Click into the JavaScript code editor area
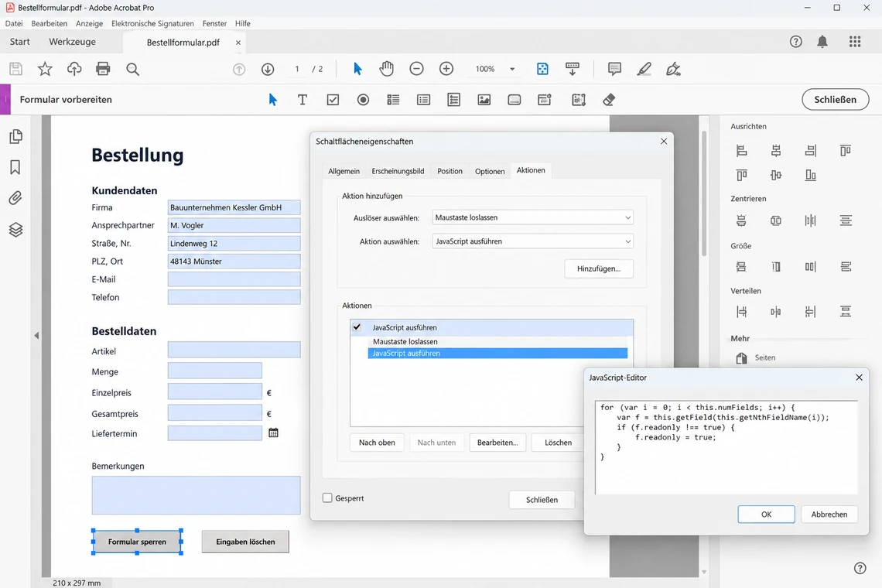 726,447
